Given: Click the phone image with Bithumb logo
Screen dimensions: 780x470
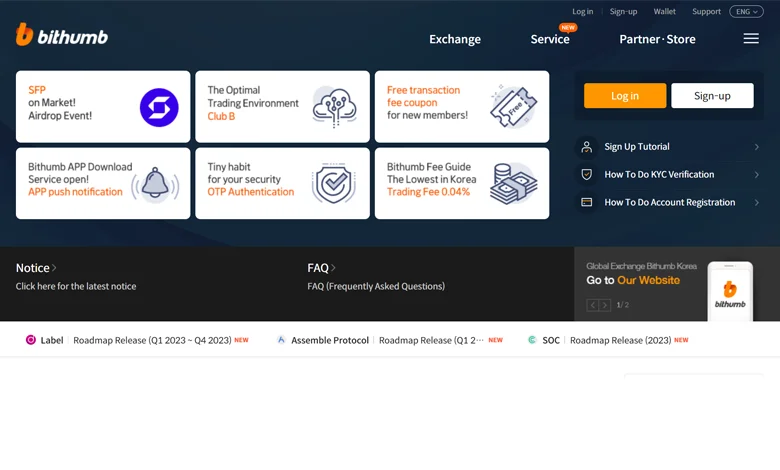Looking at the screenshot, I should [x=730, y=291].
